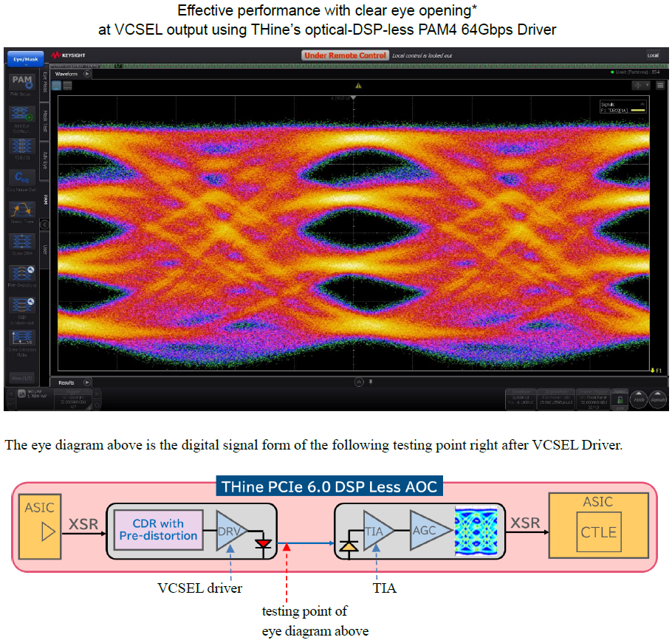Click the Ceq Noise Gain icon

coord(22,178)
